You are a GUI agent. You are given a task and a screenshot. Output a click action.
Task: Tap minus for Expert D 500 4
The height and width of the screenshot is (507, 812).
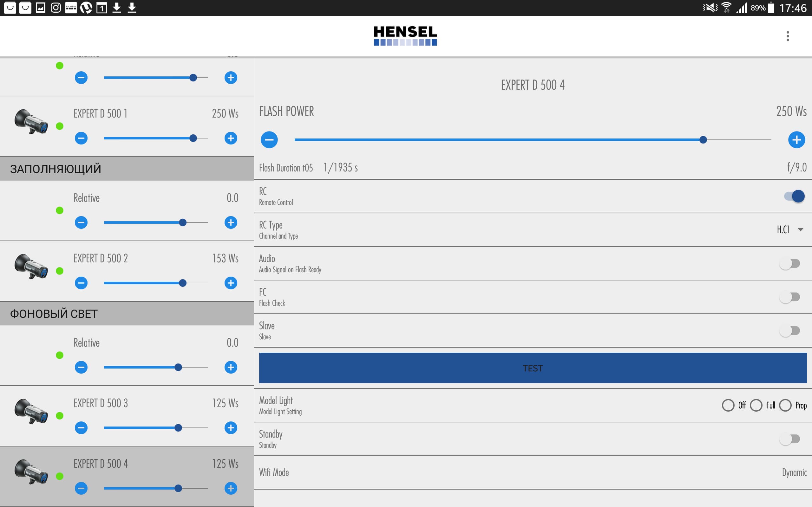pos(81,488)
